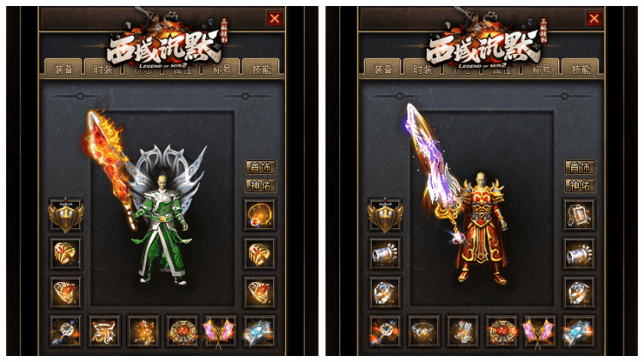Select the winged shield medal slot beside green-robed character

pos(66,215)
